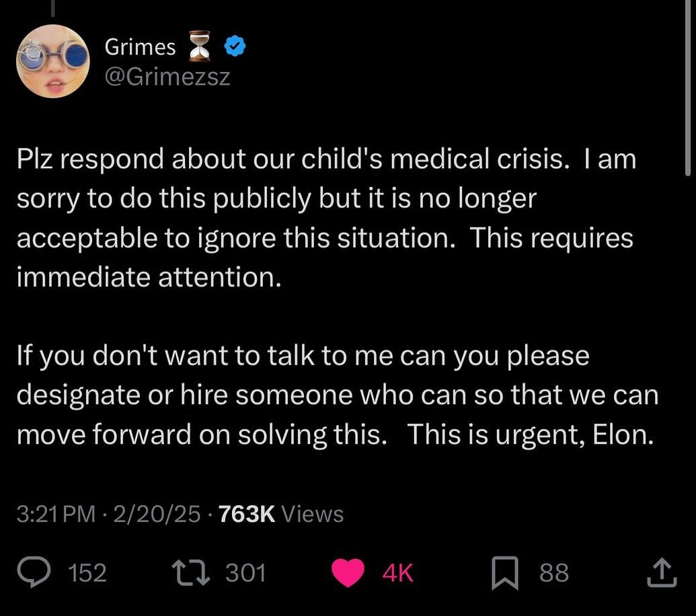696x616 pixels.
Task: Open Grimes' profile picture
Action: (x=53, y=61)
